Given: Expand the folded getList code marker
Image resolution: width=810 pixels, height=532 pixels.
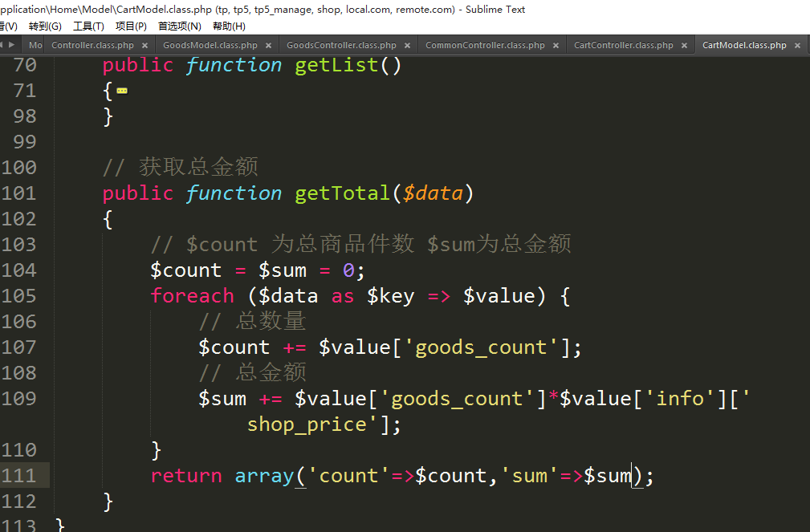Looking at the screenshot, I should [x=122, y=91].
